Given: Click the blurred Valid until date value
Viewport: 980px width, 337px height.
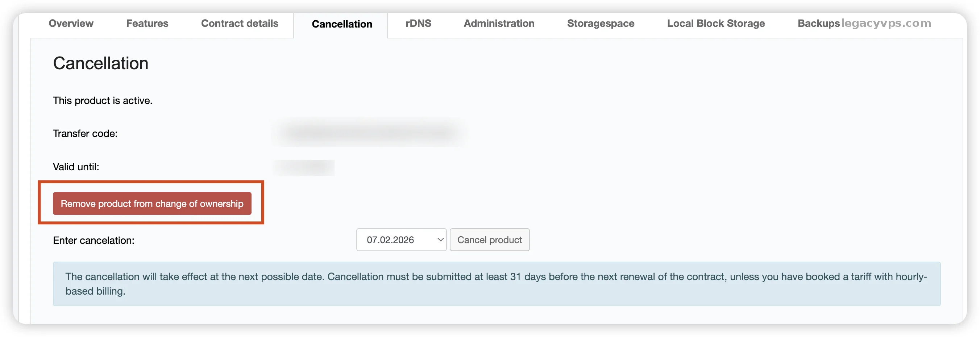Looking at the screenshot, I should point(304,167).
